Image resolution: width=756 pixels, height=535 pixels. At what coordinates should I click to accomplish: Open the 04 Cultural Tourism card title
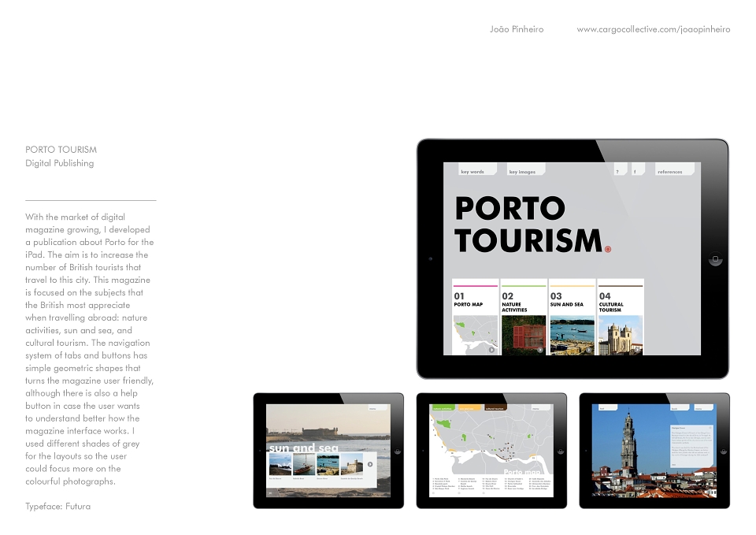611,302
